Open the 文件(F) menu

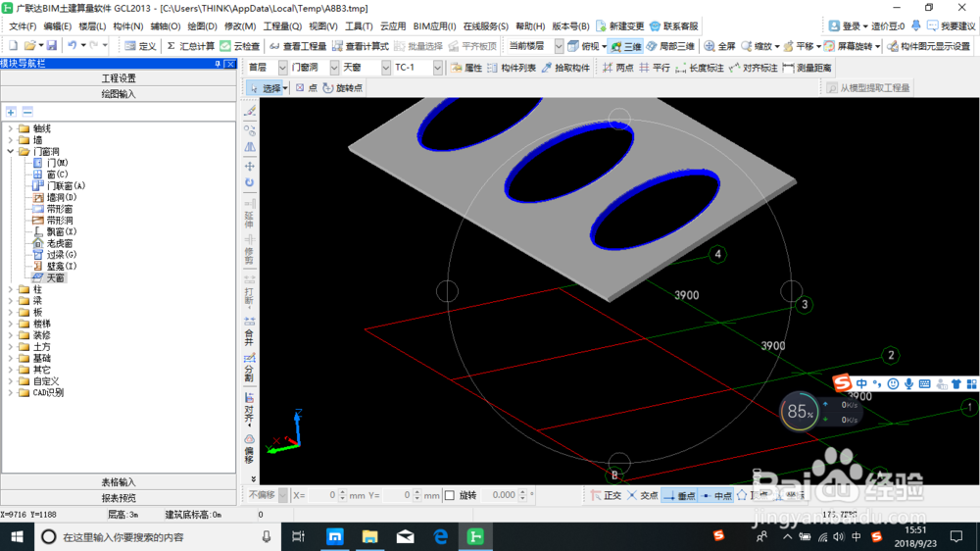click(23, 26)
